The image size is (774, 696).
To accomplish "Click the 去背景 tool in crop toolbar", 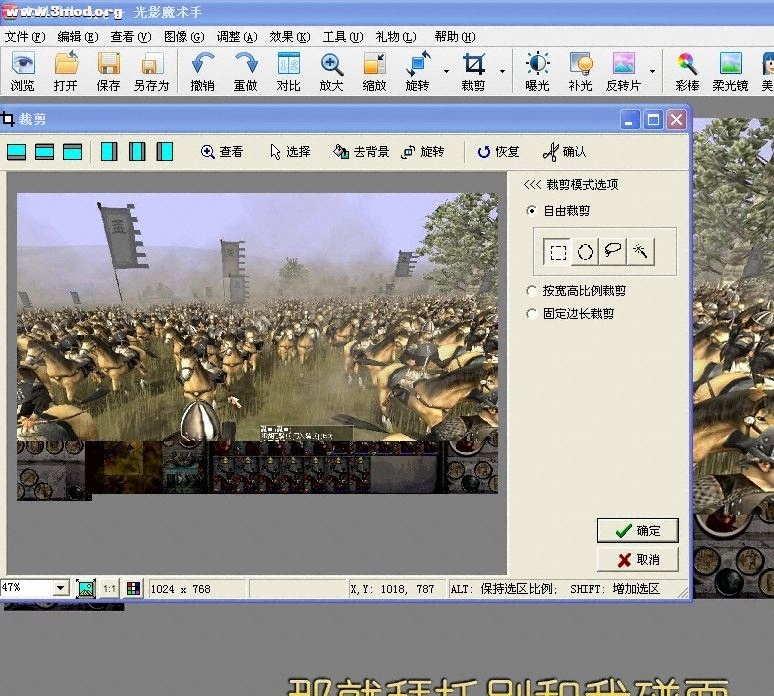I will 360,152.
